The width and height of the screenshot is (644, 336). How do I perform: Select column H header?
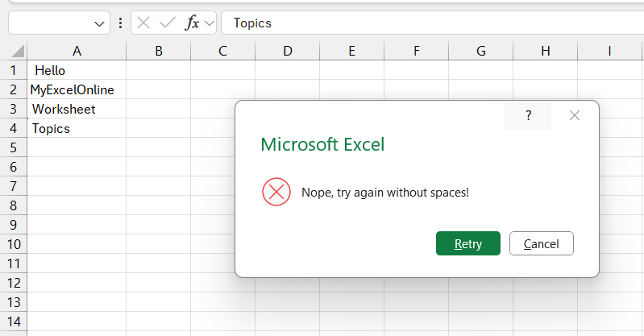[x=546, y=51]
